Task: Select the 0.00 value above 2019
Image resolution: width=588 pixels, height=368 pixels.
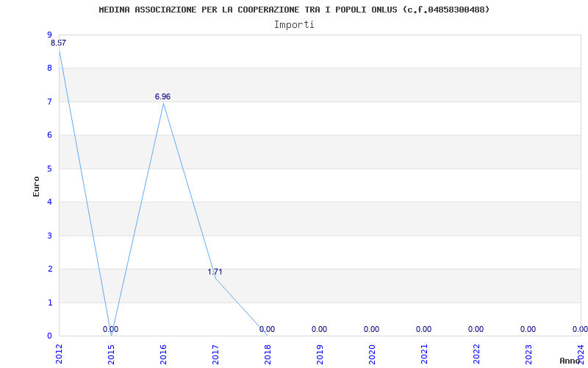Action: point(319,329)
